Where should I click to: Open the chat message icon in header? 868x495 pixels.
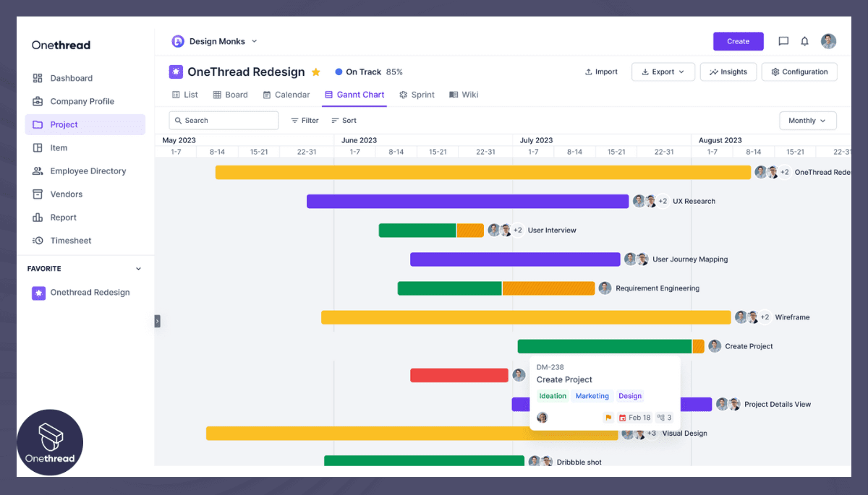coord(783,41)
